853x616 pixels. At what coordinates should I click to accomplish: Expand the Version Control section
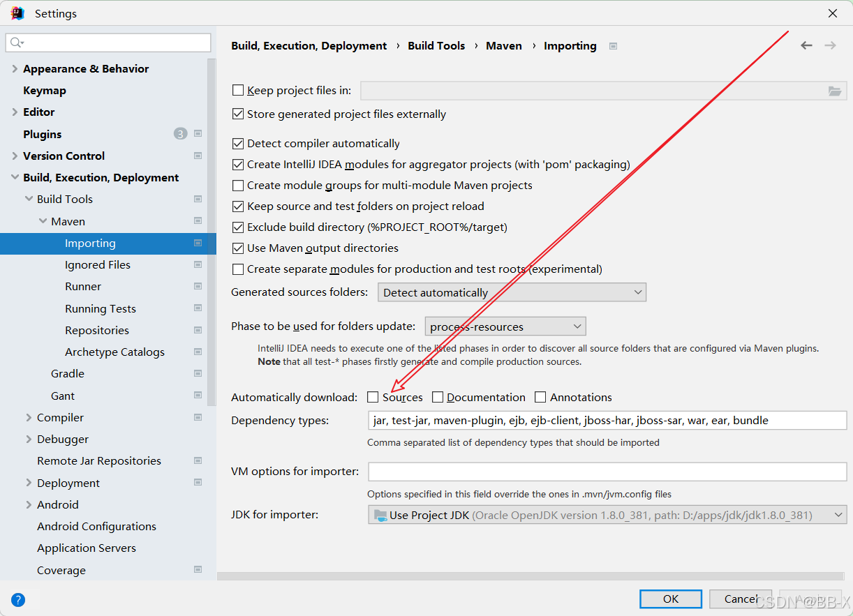pyautogui.click(x=15, y=156)
